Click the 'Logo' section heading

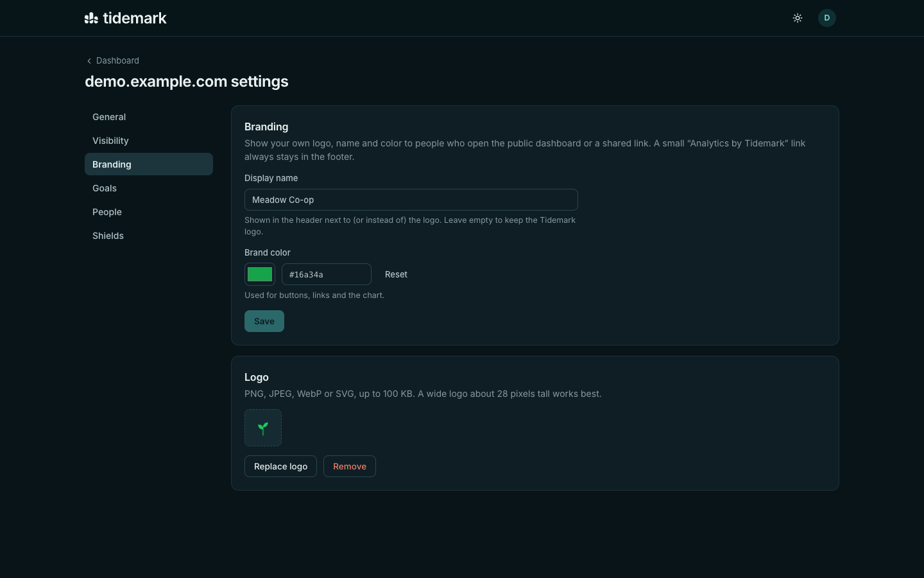pyautogui.click(x=257, y=377)
